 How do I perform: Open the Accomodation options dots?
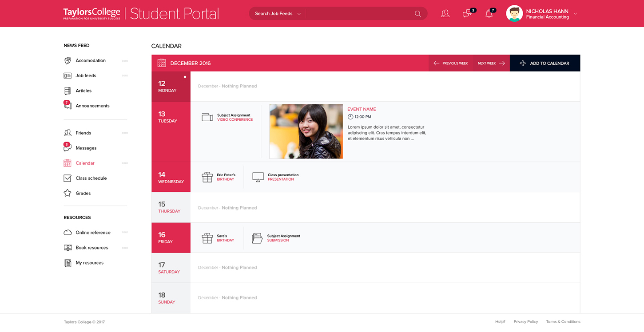click(125, 61)
